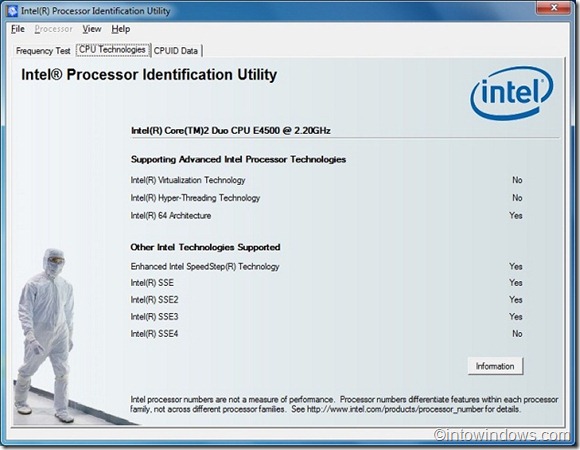The height and width of the screenshot is (450, 580).
Task: Click the Yes value for 64 Architecture
Action: click(x=516, y=216)
